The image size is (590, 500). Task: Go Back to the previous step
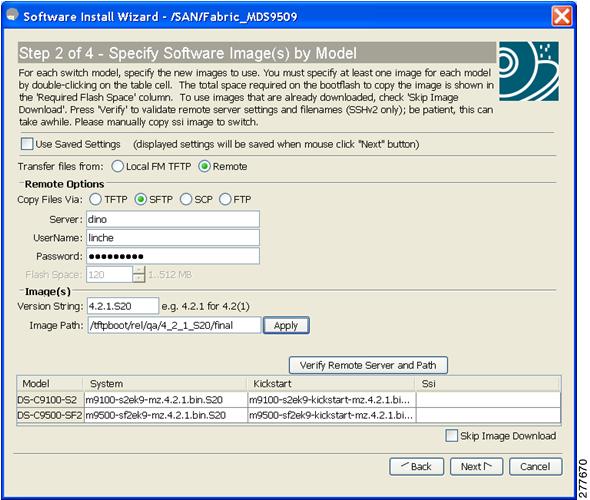point(417,467)
